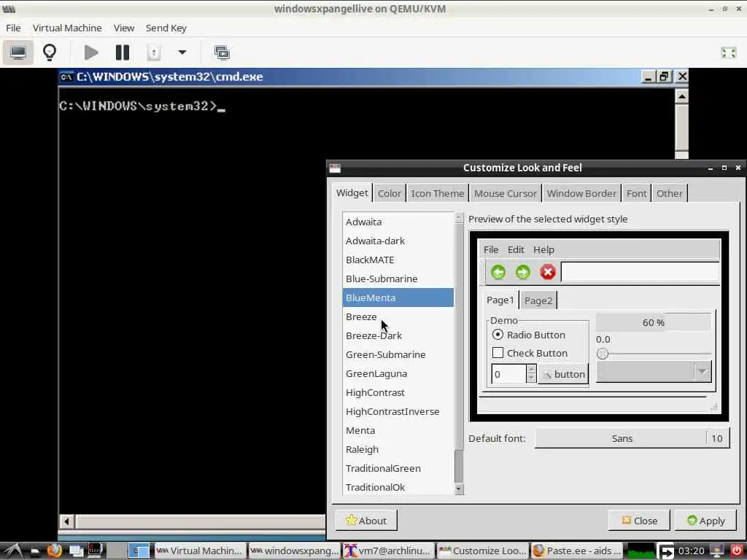Select the Widget tab

(352, 192)
